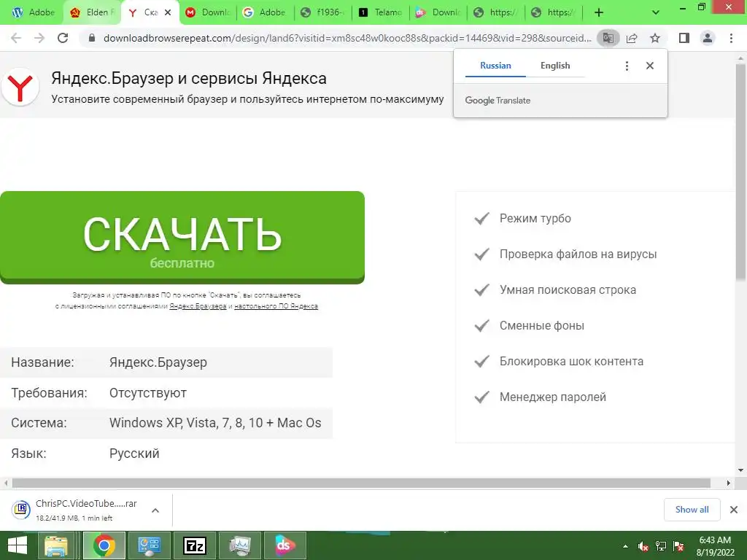
Task: Click the horizontal scrollbar thumb
Action: pyautogui.click(x=361, y=483)
